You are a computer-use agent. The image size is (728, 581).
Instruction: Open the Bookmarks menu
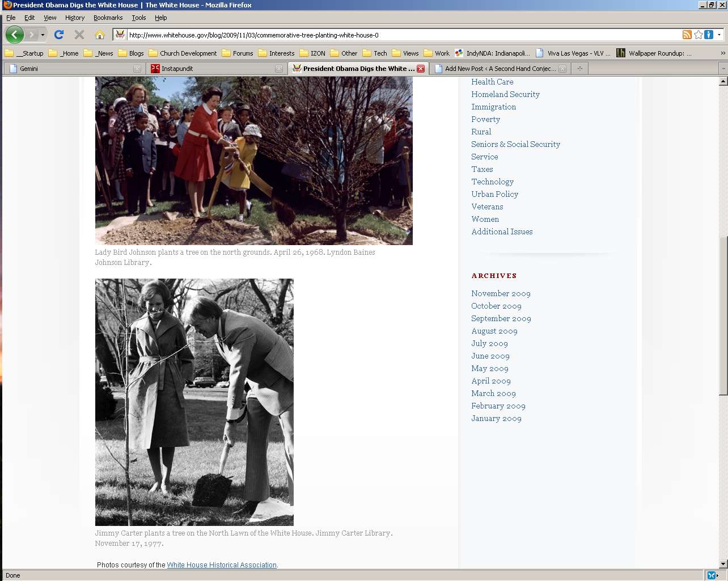pos(108,18)
